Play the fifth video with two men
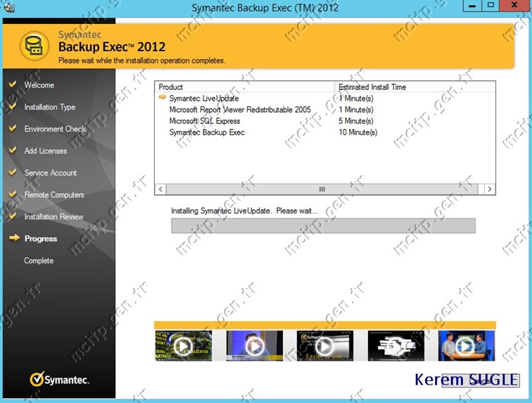 (467, 346)
